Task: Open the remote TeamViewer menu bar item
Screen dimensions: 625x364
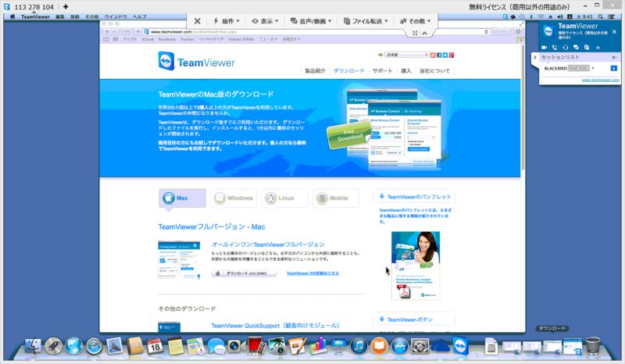Action: pyautogui.click(x=35, y=16)
